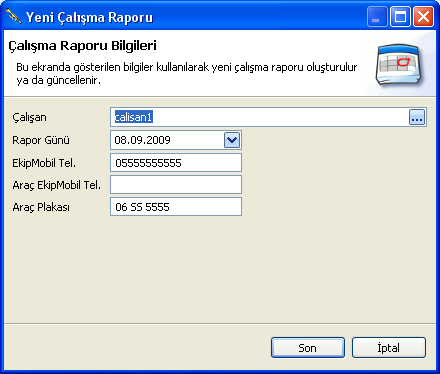The image size is (440, 374).
Task: Focus the Araç Plakası field 06 SS 5555
Action: coord(176,207)
